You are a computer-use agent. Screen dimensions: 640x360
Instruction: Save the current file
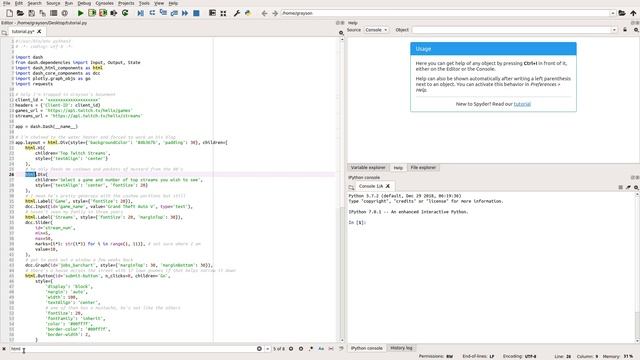pos(31,13)
